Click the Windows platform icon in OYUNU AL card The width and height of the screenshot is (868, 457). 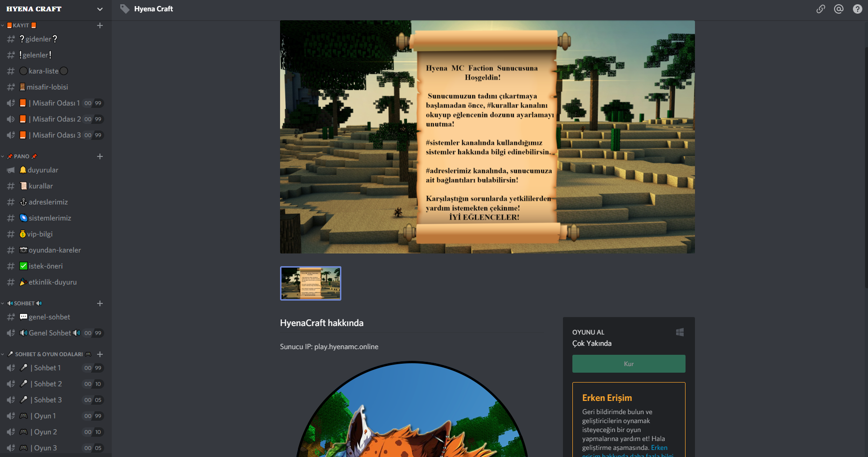tap(680, 332)
